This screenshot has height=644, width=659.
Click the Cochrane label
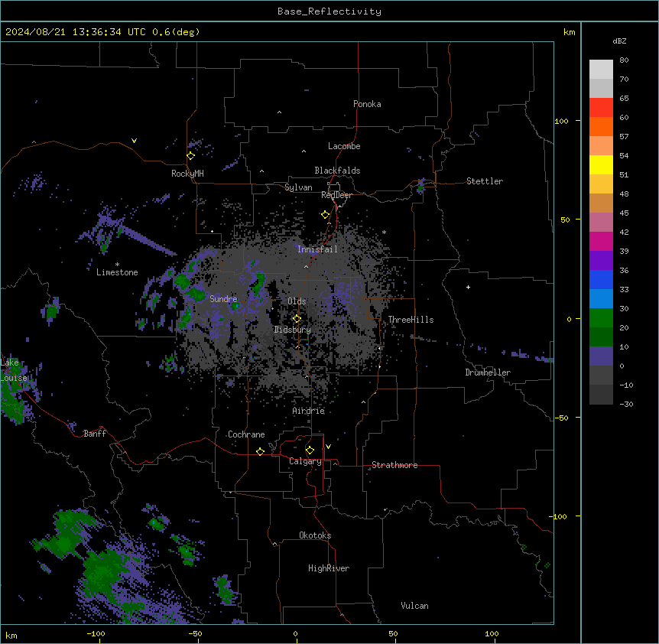[246, 434]
